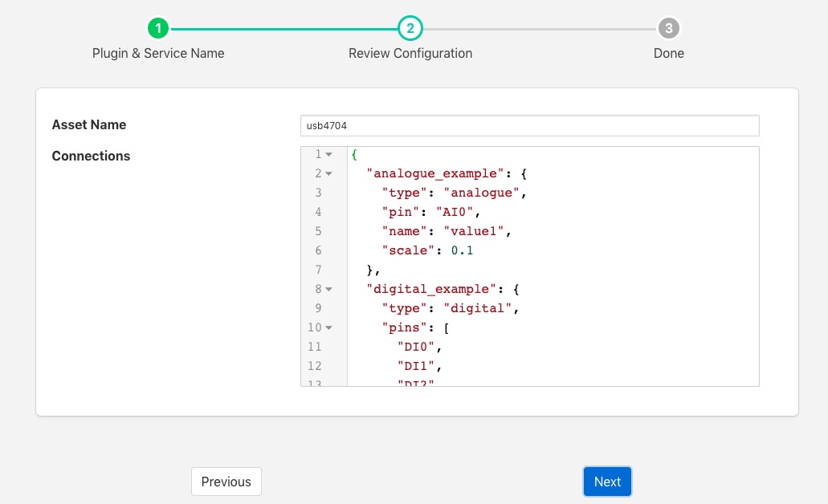Fold the analogue_example block on line 2

click(329, 173)
